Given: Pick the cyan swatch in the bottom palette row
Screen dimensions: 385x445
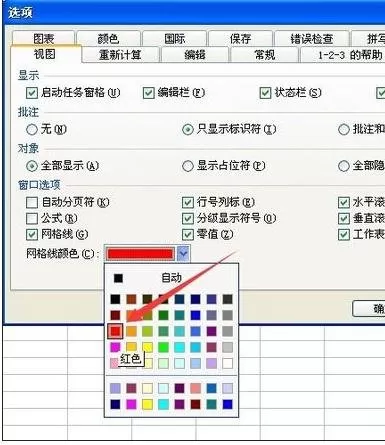Looking at the screenshot, I should click(163, 404).
